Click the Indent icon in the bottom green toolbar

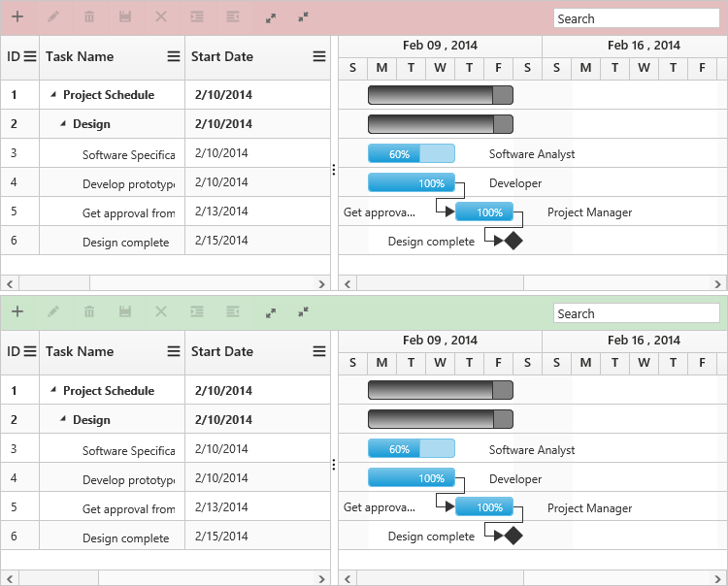click(x=197, y=312)
